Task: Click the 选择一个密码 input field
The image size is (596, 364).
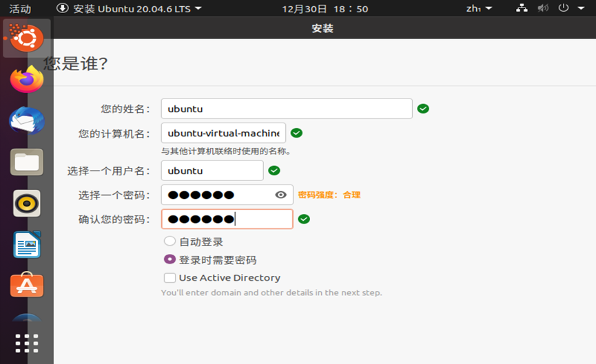Action: (x=227, y=195)
